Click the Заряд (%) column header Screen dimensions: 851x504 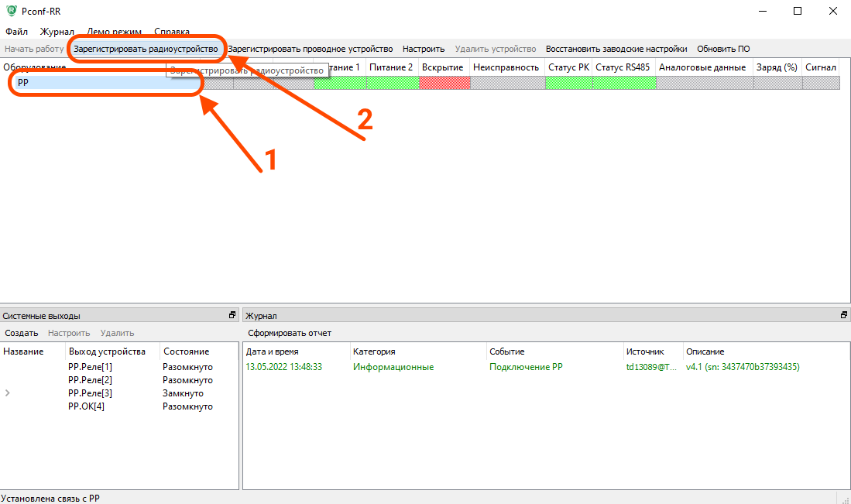(x=776, y=67)
